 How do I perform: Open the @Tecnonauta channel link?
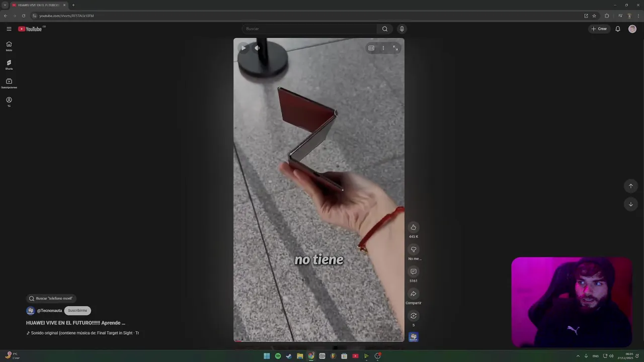[49, 311]
